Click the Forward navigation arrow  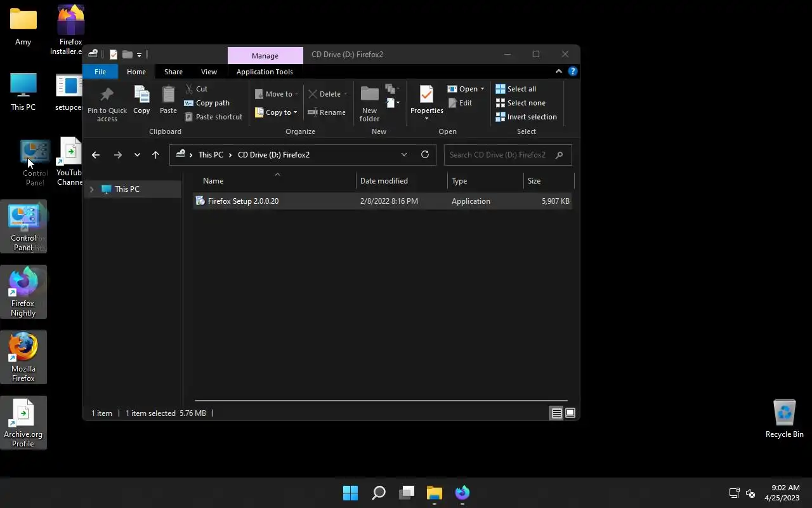pyautogui.click(x=118, y=155)
